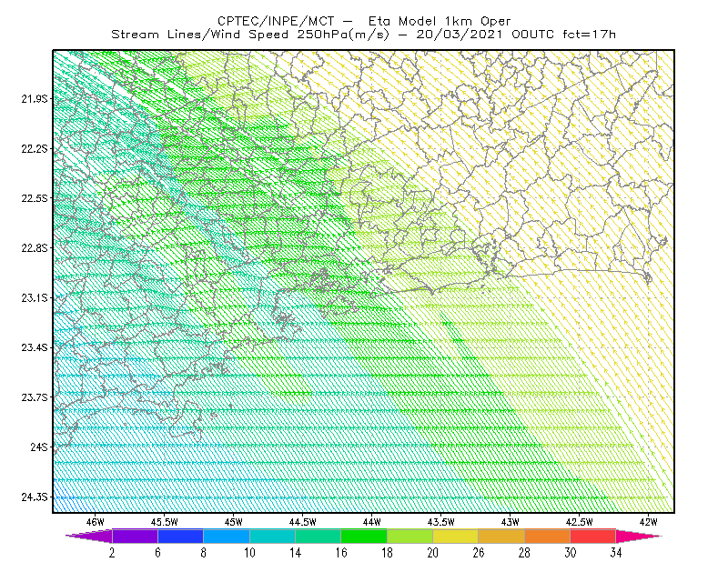Click the CPTEC/INPE/MCT title text

(x=276, y=21)
